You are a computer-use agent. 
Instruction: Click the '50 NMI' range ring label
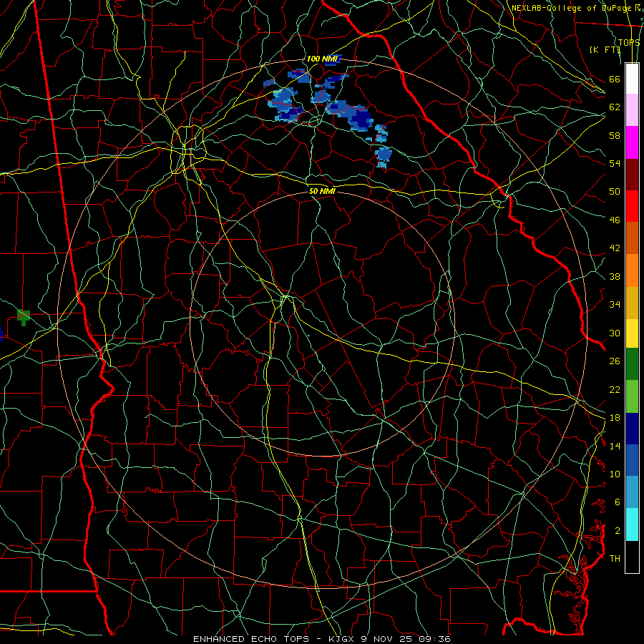tap(322, 191)
